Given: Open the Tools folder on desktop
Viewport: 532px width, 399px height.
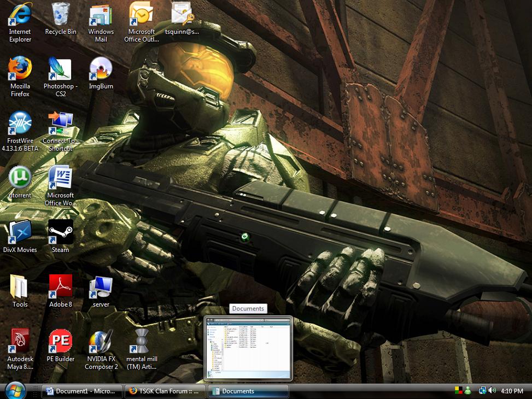Looking at the screenshot, I should coord(20,287).
